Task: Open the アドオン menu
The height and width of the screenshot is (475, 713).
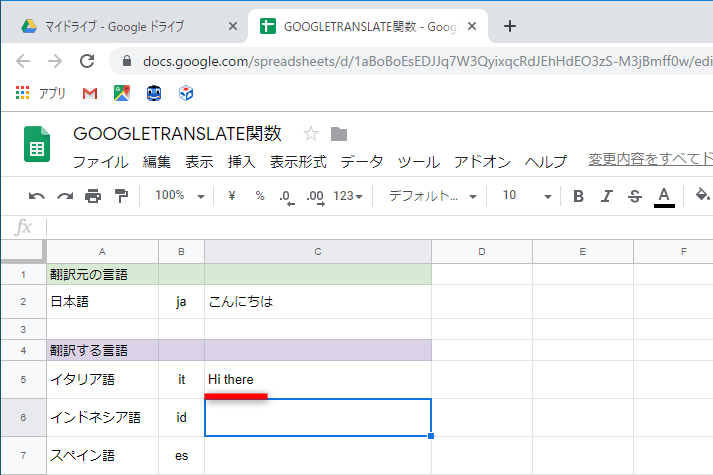Action: click(482, 161)
